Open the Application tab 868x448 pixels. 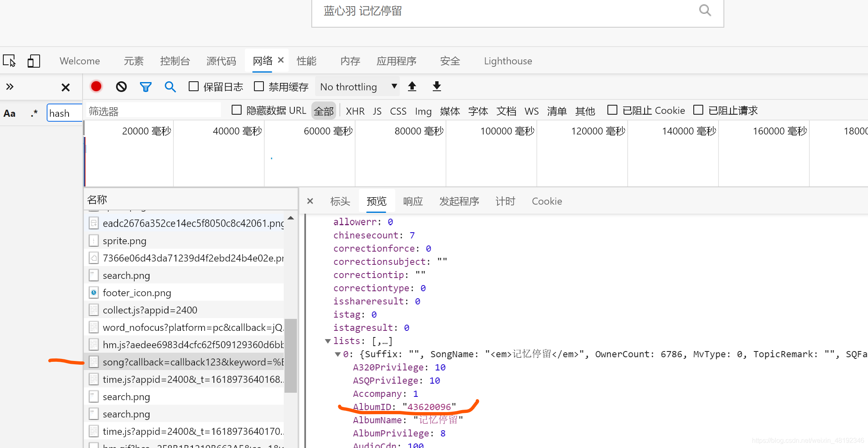(x=396, y=61)
